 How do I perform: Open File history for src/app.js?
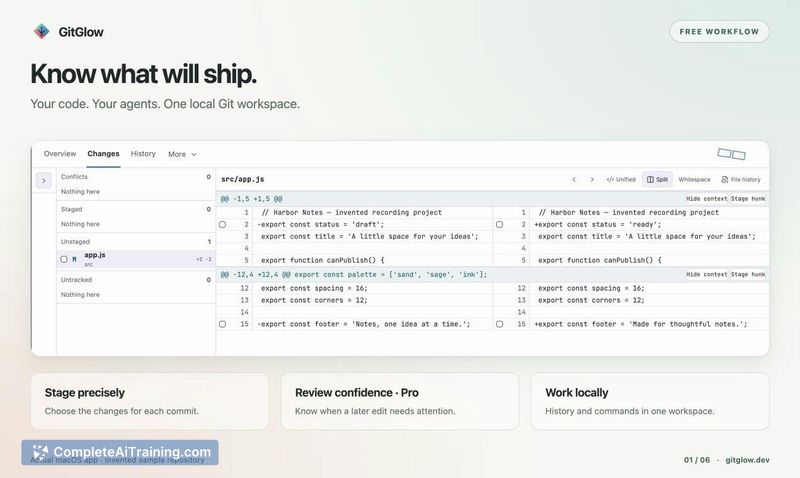tap(741, 180)
